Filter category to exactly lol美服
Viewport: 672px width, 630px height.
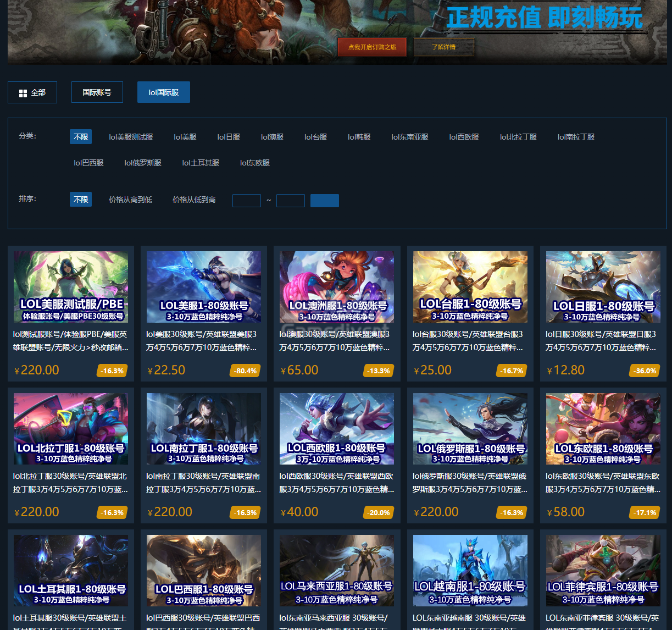click(185, 137)
